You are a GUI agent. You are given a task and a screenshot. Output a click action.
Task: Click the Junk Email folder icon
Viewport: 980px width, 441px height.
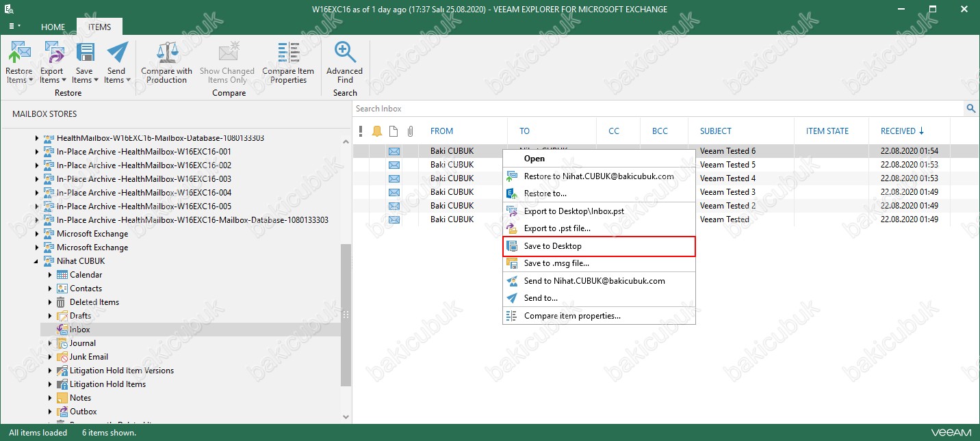(62, 357)
